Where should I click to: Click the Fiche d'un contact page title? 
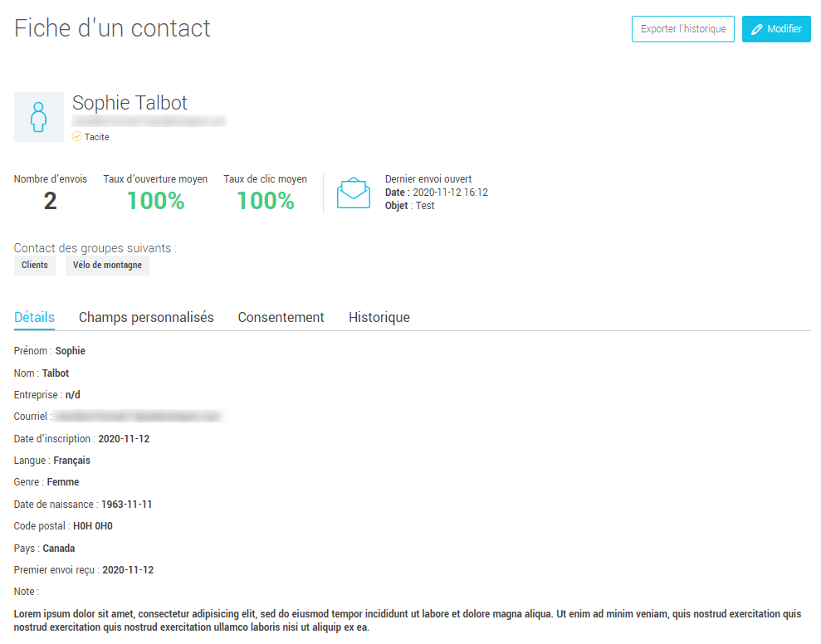(112, 27)
